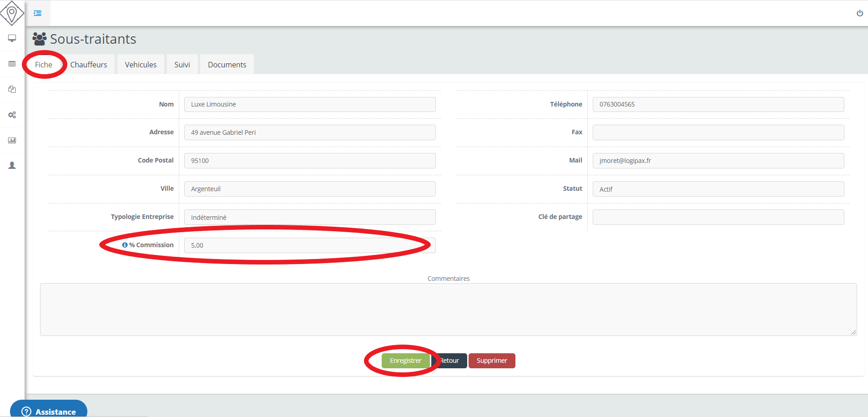The height and width of the screenshot is (417, 868).
Task: Click the commission info icon
Action: click(125, 245)
